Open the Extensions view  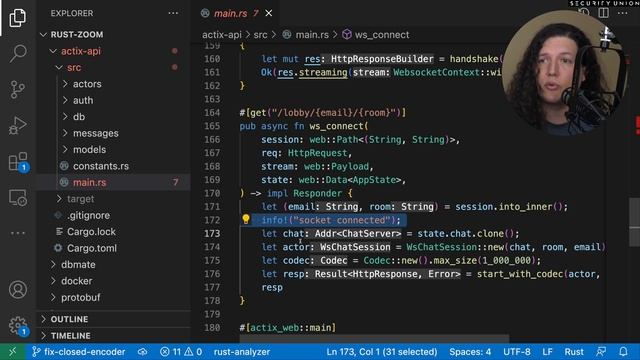point(18,162)
